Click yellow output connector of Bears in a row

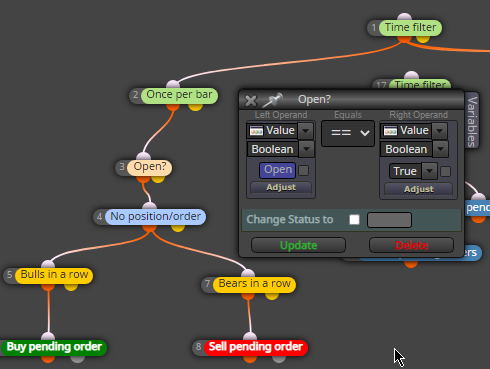[x=272, y=296]
